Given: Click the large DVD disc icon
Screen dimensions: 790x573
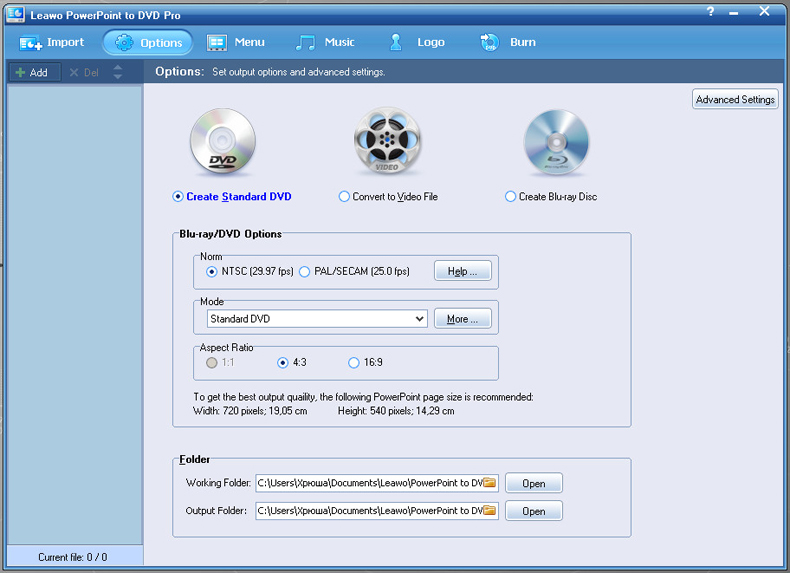Looking at the screenshot, I should (x=222, y=142).
